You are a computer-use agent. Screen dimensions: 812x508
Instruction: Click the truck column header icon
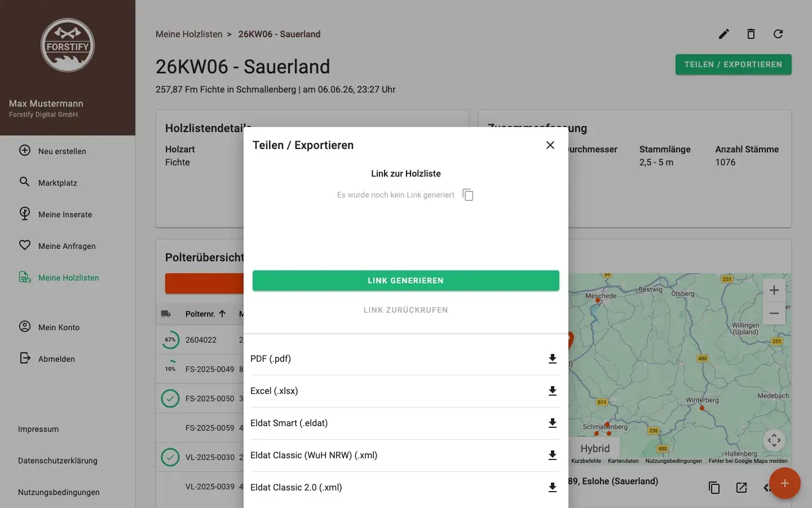point(166,314)
